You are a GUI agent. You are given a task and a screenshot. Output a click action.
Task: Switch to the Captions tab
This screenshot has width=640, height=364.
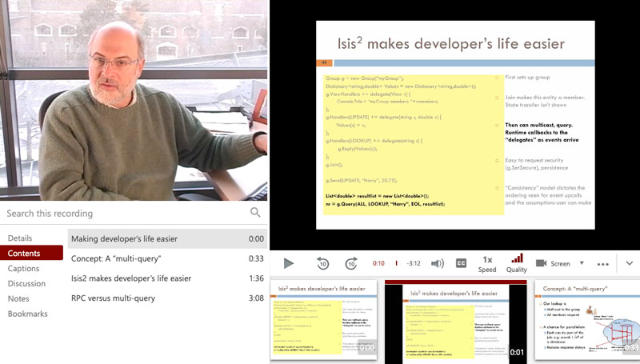click(x=24, y=269)
